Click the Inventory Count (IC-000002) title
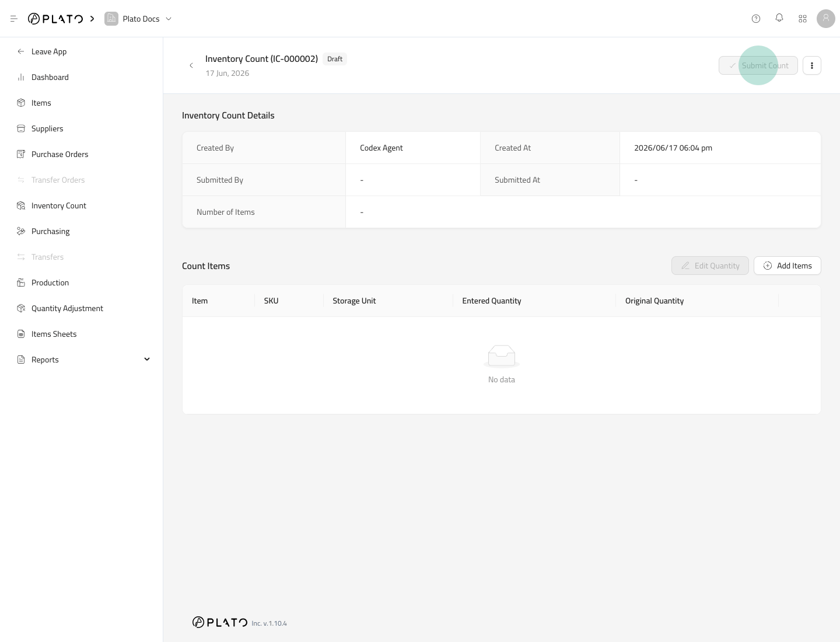Image resolution: width=840 pixels, height=642 pixels. tap(261, 59)
